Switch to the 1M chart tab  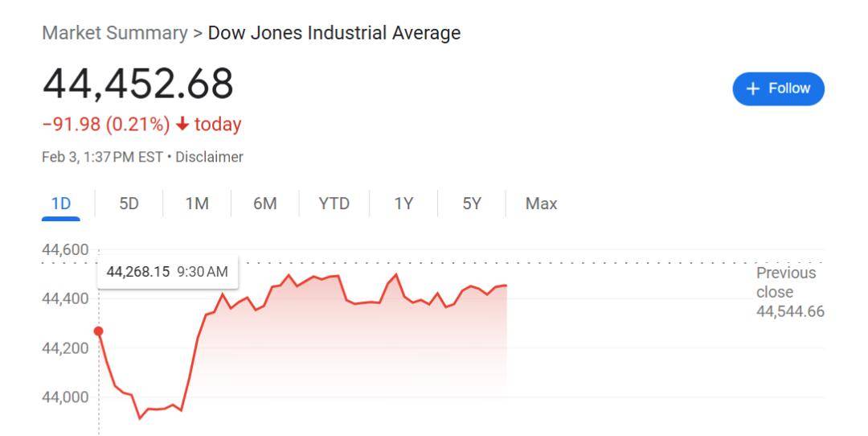(197, 204)
